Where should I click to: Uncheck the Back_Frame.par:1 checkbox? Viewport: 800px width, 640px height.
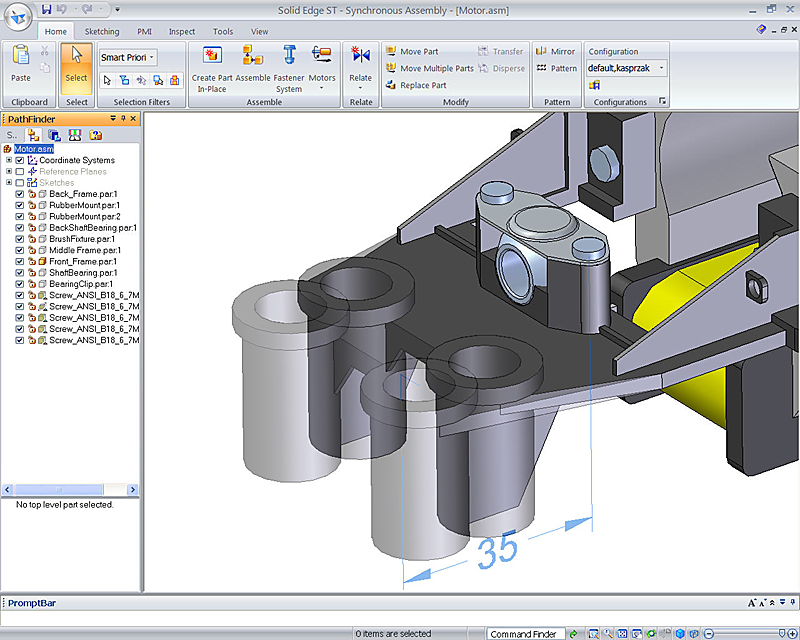pos(20,194)
